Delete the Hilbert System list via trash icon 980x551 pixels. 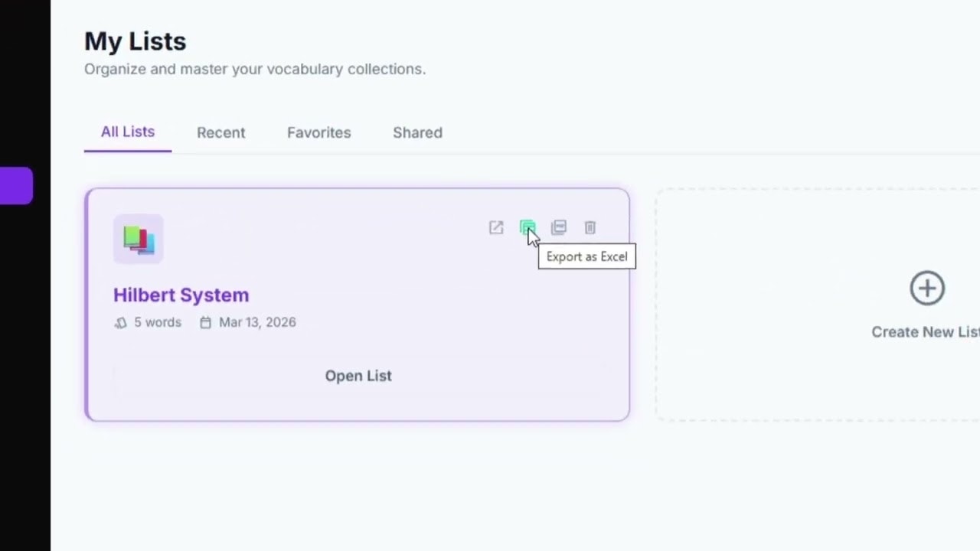pyautogui.click(x=590, y=227)
